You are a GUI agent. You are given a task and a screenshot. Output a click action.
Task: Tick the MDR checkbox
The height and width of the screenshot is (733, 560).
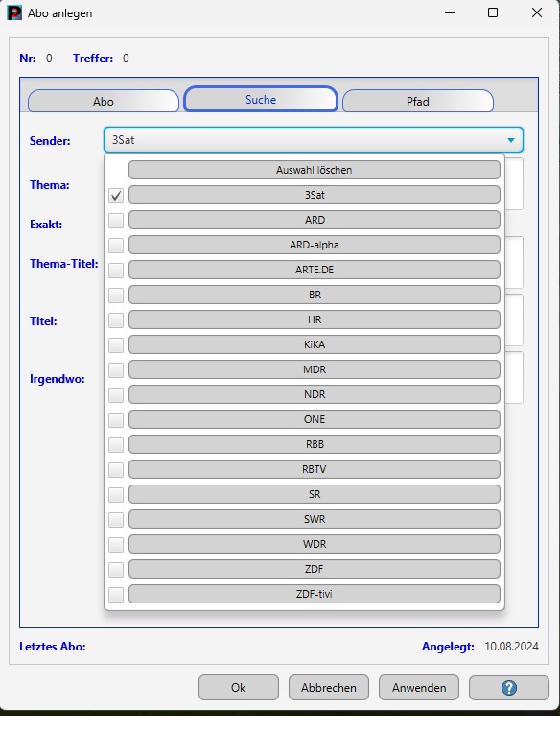pos(116,369)
